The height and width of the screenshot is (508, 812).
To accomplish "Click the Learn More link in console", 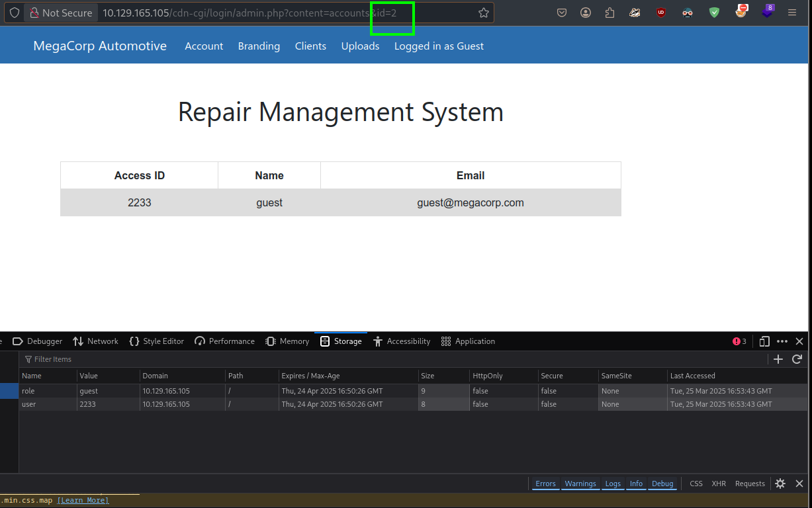I will (x=83, y=500).
